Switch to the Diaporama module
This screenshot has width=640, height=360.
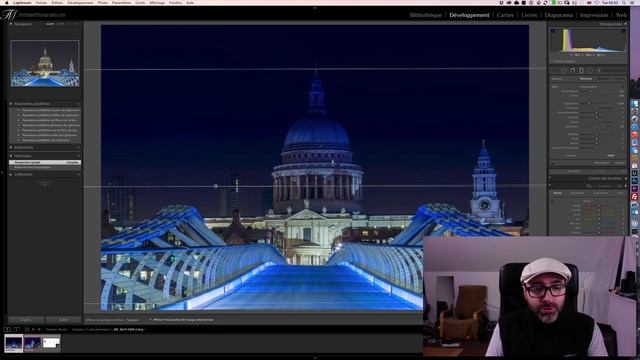coord(559,15)
